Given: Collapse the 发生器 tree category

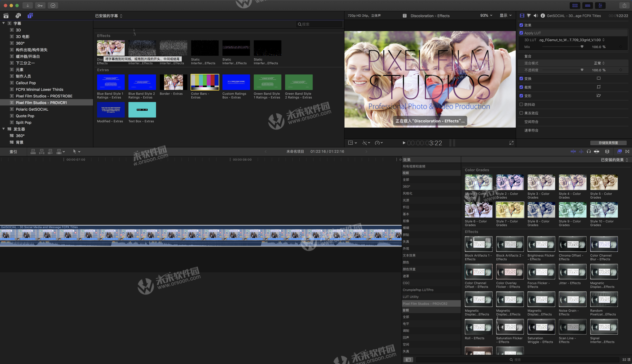Looking at the screenshot, I should (3, 129).
